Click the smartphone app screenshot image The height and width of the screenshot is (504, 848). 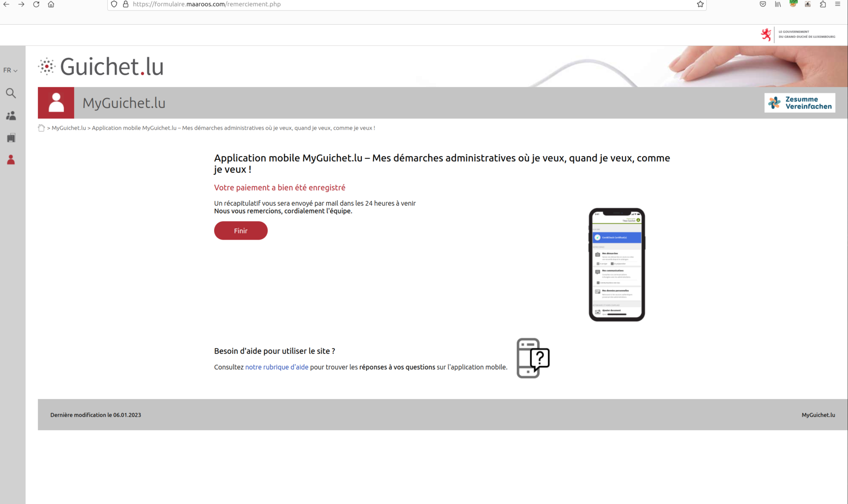pyautogui.click(x=617, y=265)
